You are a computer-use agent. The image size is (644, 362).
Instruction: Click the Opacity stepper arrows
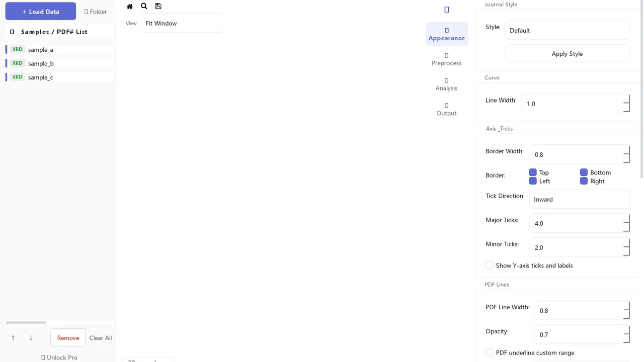(626, 334)
